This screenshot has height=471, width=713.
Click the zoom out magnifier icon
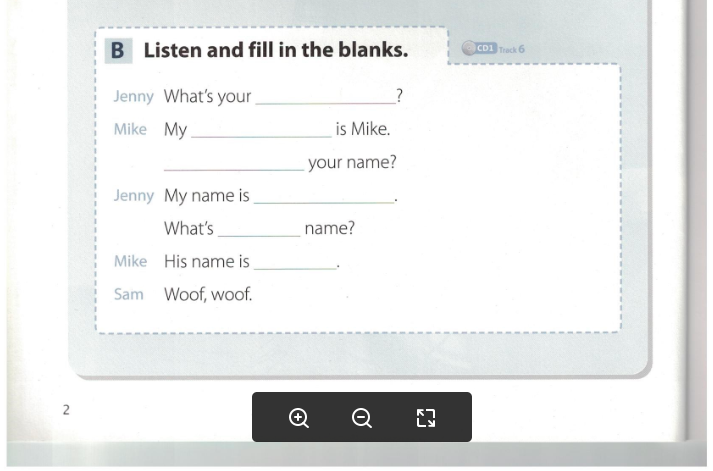pos(362,418)
